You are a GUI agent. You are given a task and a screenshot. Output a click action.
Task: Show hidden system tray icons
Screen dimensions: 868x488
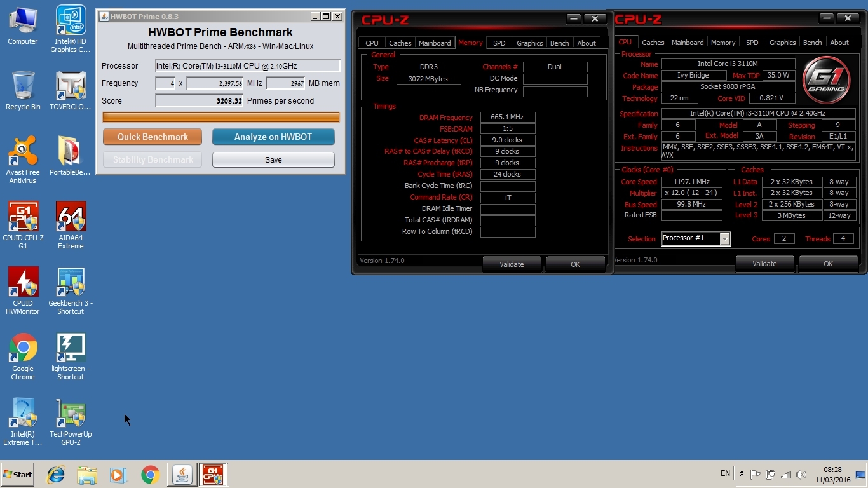(742, 474)
